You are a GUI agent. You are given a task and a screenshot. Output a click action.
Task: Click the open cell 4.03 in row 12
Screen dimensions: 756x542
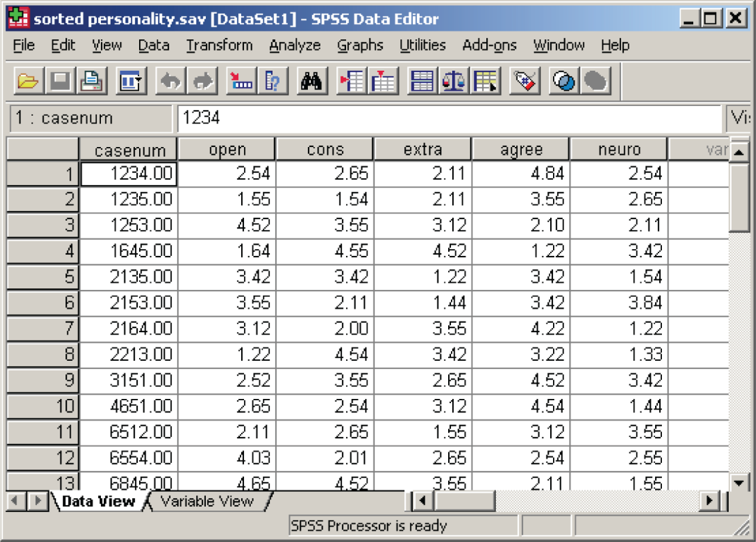tap(227, 458)
